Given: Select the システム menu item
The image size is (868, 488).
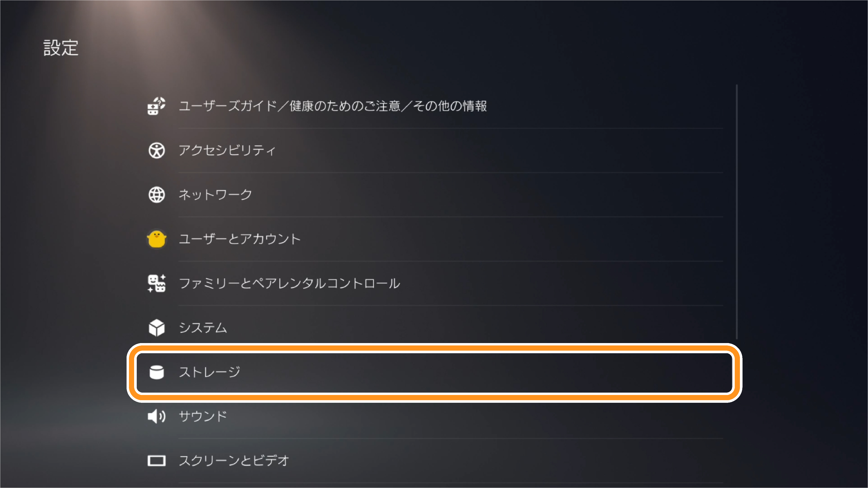Looking at the screenshot, I should click(435, 328).
